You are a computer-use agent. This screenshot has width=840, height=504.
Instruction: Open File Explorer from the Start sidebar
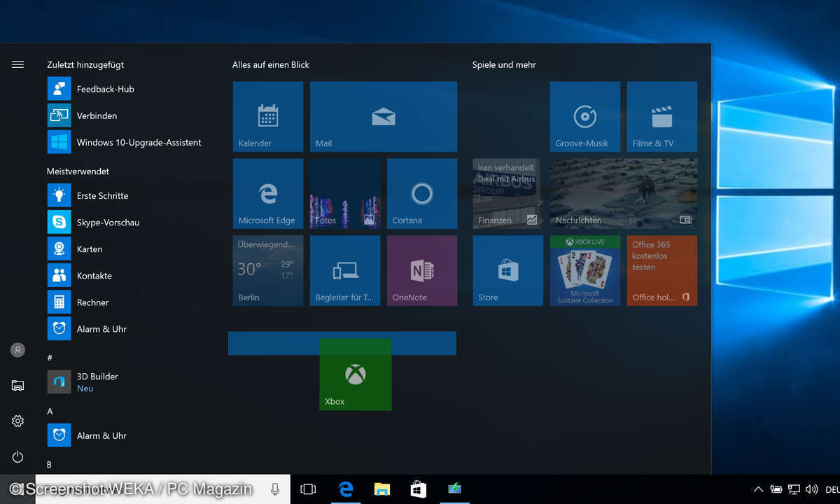point(17,385)
